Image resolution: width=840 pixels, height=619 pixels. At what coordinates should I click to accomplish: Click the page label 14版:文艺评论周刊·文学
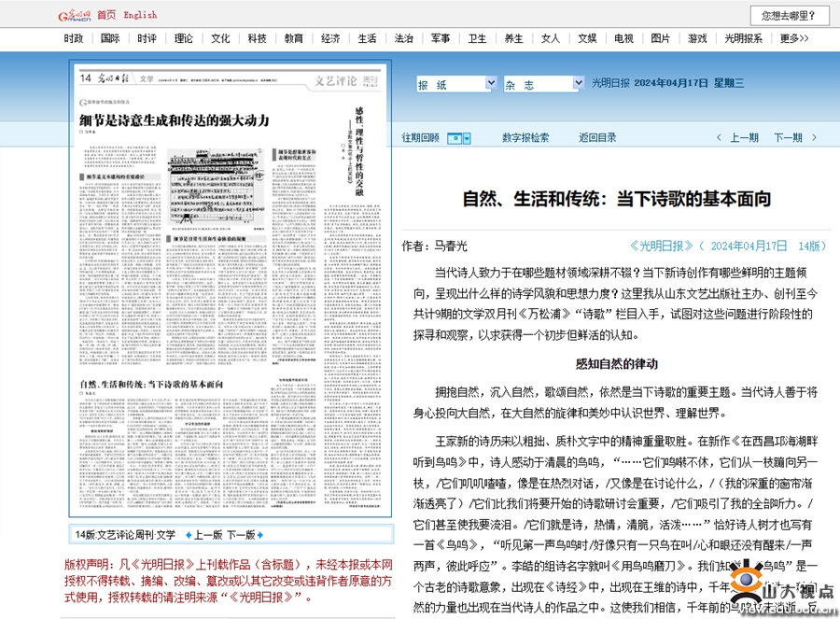pyautogui.click(x=125, y=535)
